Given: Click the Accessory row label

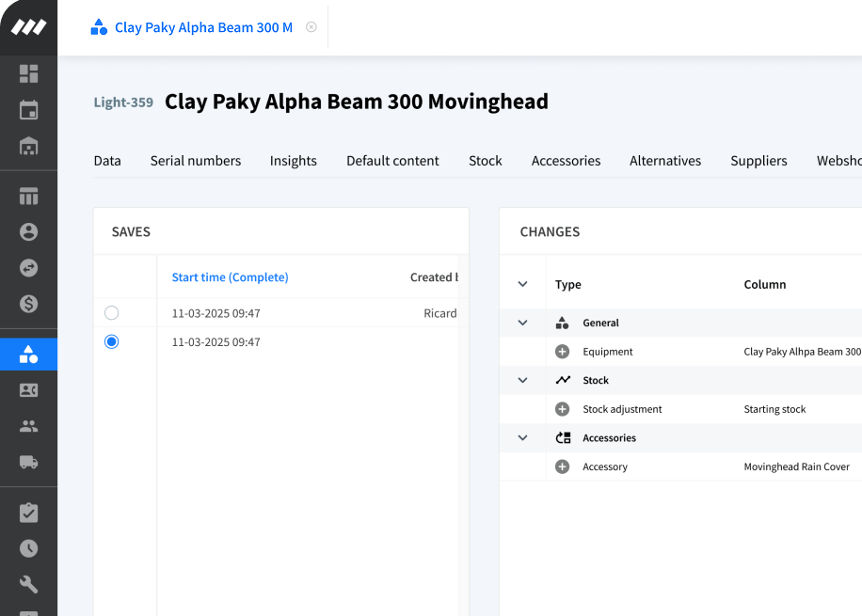Looking at the screenshot, I should (x=605, y=466).
